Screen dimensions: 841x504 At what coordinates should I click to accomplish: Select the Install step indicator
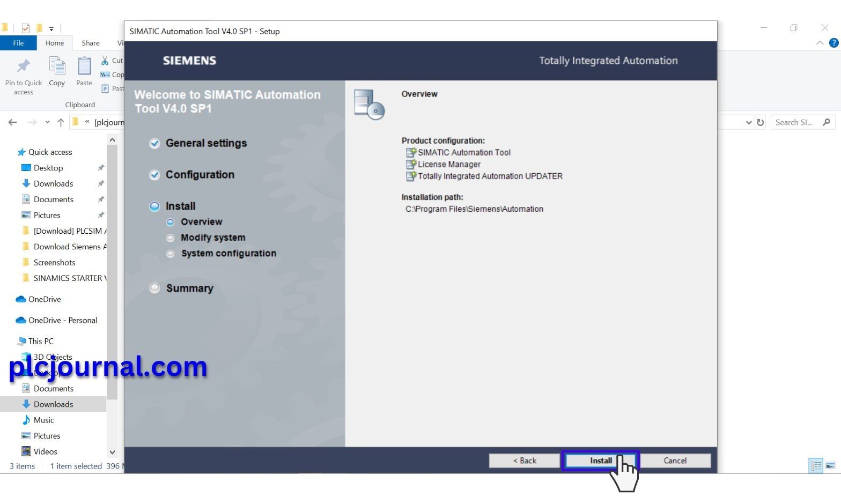point(154,206)
